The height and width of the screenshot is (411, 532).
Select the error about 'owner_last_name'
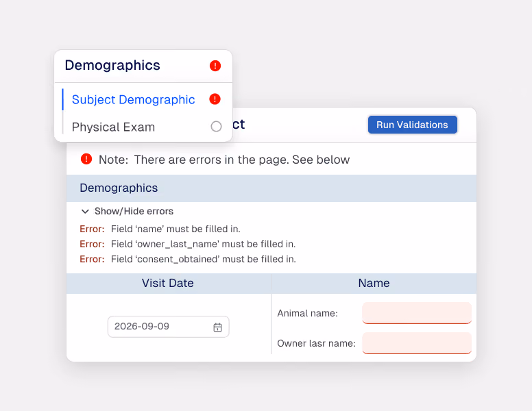pyautogui.click(x=188, y=244)
